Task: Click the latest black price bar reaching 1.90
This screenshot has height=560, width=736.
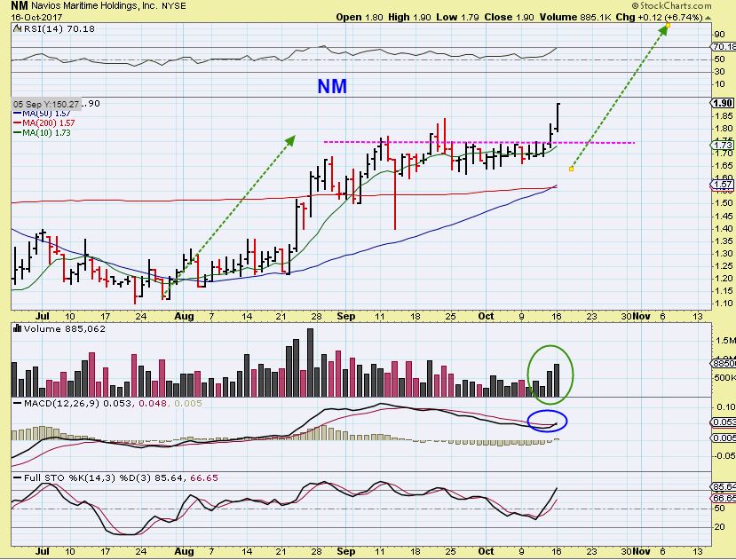Action: point(558,117)
